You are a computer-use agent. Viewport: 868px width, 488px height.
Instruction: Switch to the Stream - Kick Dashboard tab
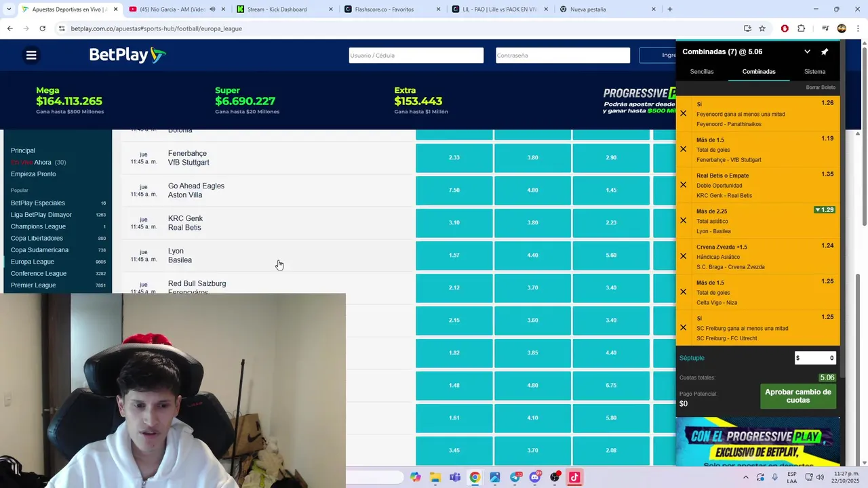[x=285, y=9]
